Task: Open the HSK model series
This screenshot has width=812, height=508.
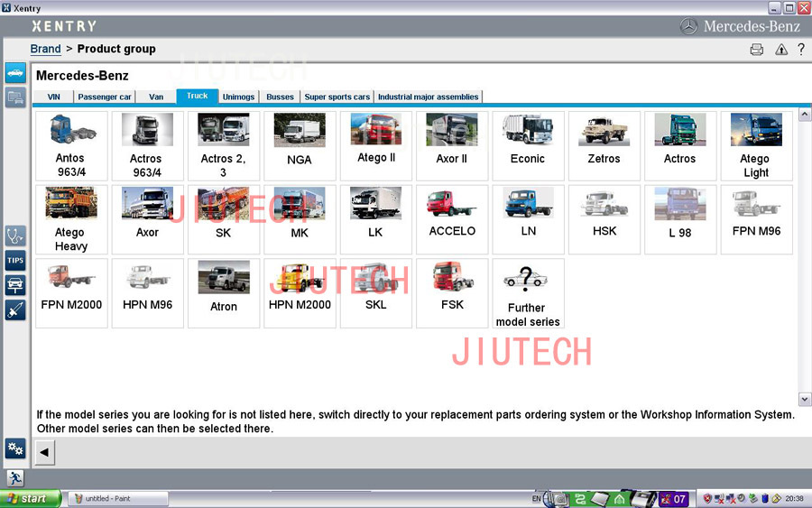Action: 604,219
